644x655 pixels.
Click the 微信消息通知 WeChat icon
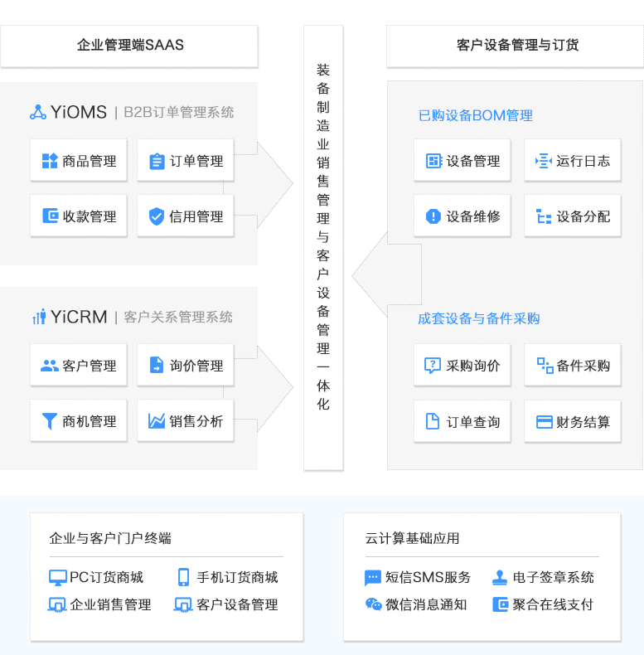tap(373, 604)
